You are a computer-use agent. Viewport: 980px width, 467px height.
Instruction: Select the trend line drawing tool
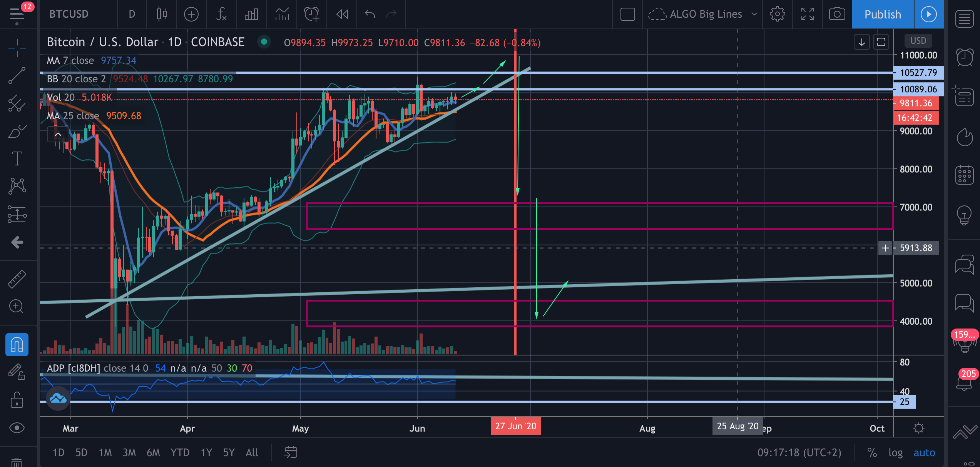[x=17, y=75]
